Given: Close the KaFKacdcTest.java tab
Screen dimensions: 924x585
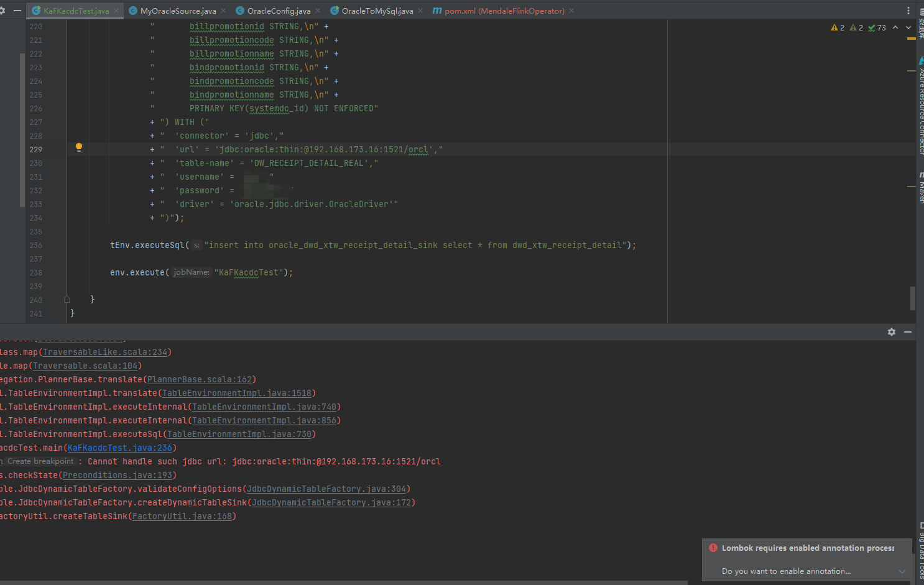Looking at the screenshot, I should pyautogui.click(x=116, y=11).
